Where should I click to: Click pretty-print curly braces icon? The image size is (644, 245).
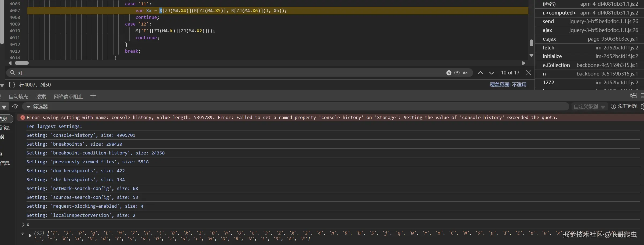[12, 85]
